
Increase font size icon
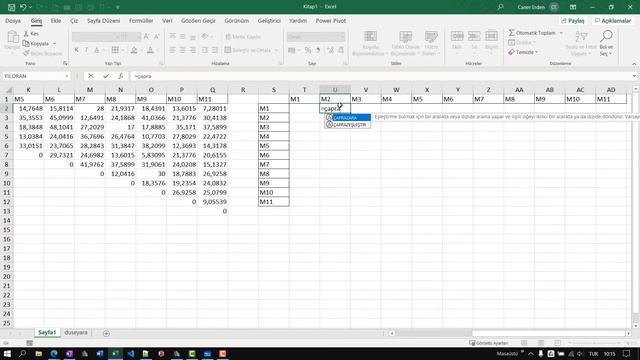point(147,37)
